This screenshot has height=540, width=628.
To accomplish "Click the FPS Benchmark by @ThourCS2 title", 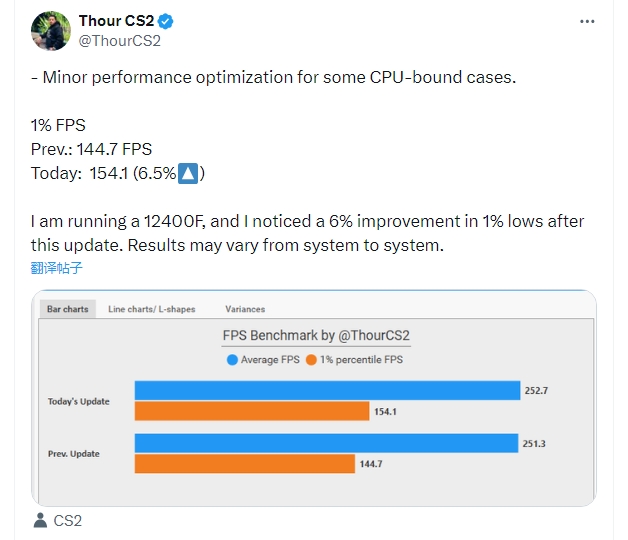I will point(316,336).
